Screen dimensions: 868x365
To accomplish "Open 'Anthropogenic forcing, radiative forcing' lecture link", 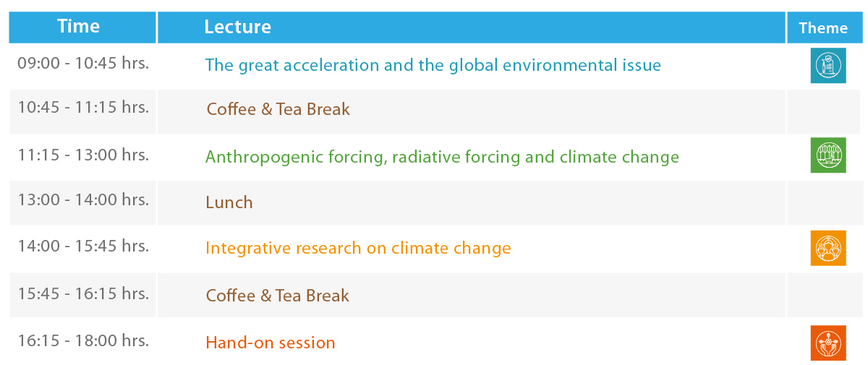I will click(x=442, y=157).
